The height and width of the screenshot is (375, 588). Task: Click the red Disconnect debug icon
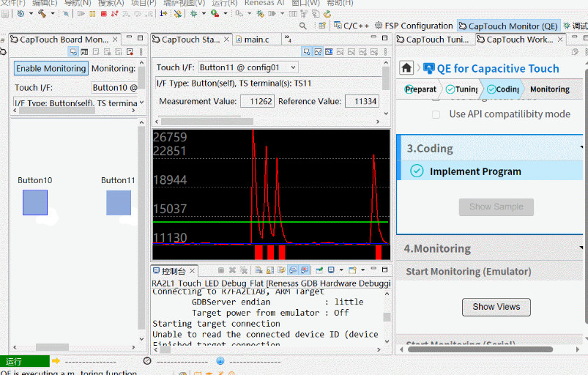115,14
